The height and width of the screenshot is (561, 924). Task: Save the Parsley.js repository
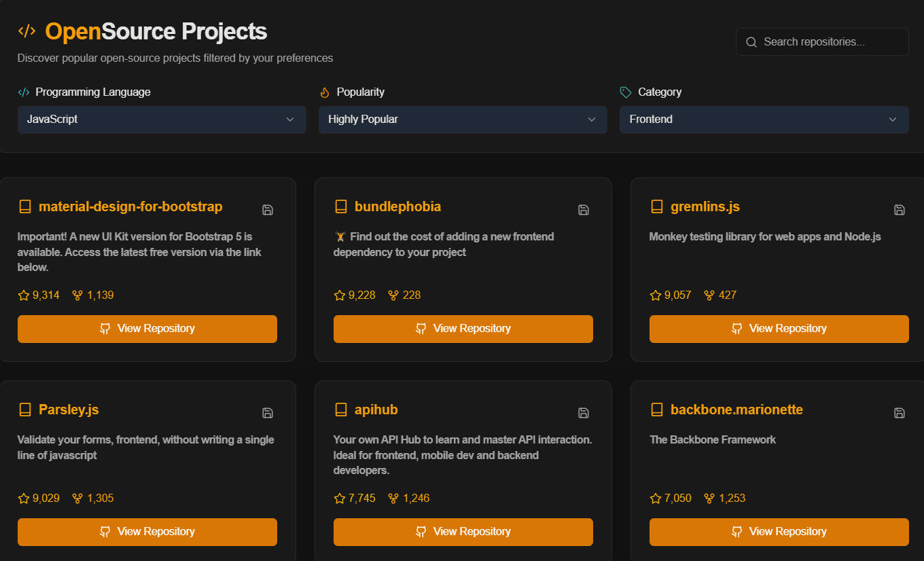pos(268,413)
